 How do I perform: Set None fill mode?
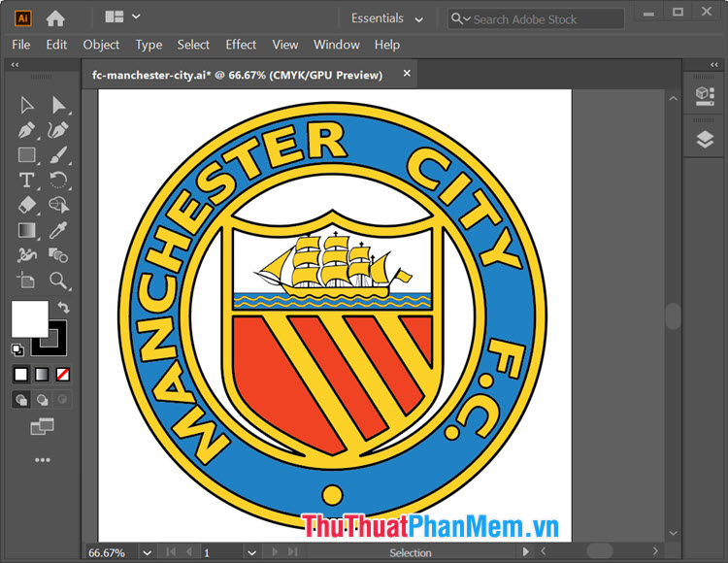tap(63, 375)
